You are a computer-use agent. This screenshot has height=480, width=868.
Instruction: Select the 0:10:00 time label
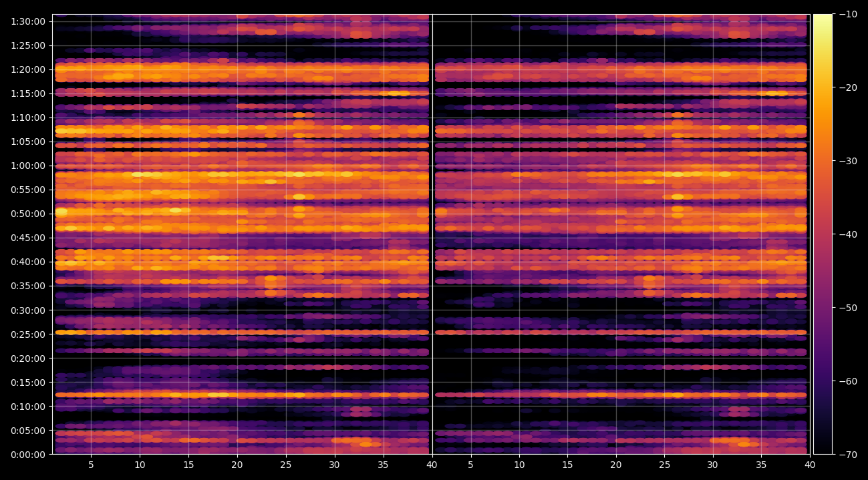tap(28, 406)
